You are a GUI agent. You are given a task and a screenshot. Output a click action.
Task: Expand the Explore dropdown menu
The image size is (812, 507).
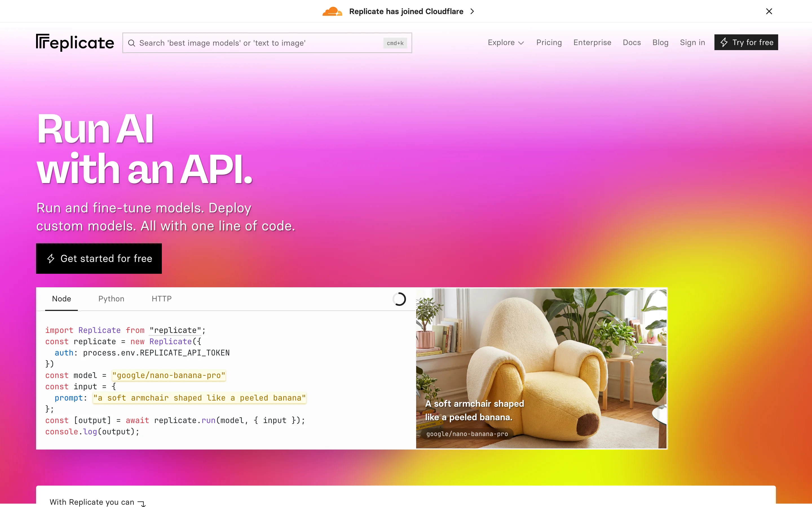(506, 43)
